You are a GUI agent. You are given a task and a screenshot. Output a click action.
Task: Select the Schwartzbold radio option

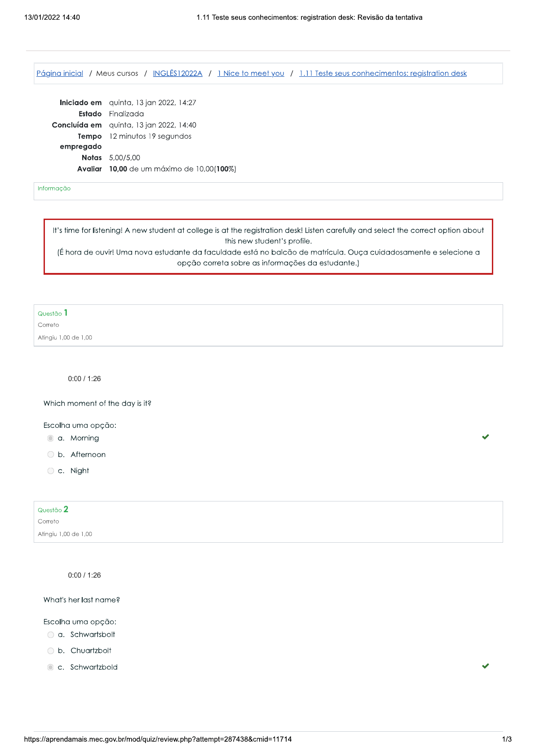[51, 668]
